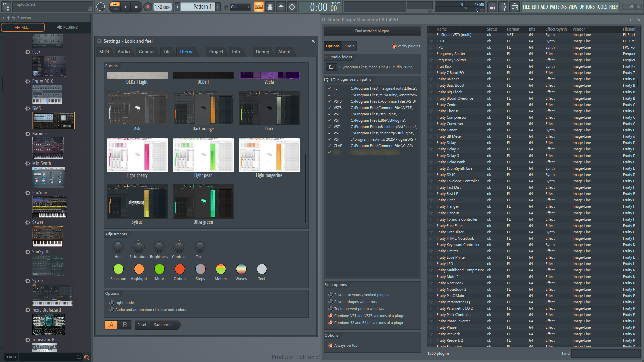Open pattern selector arrow left of Pattern 1
Viewport: 644px width, 362px height.
178,7
